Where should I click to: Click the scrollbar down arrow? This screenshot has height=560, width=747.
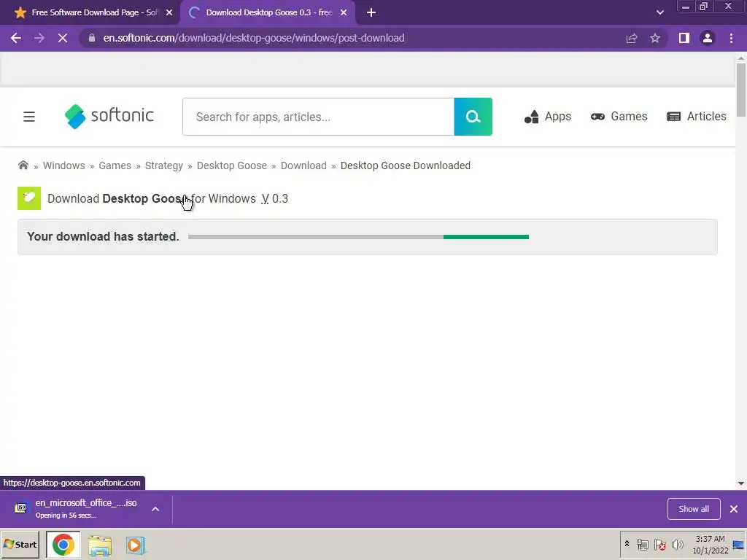tap(741, 484)
